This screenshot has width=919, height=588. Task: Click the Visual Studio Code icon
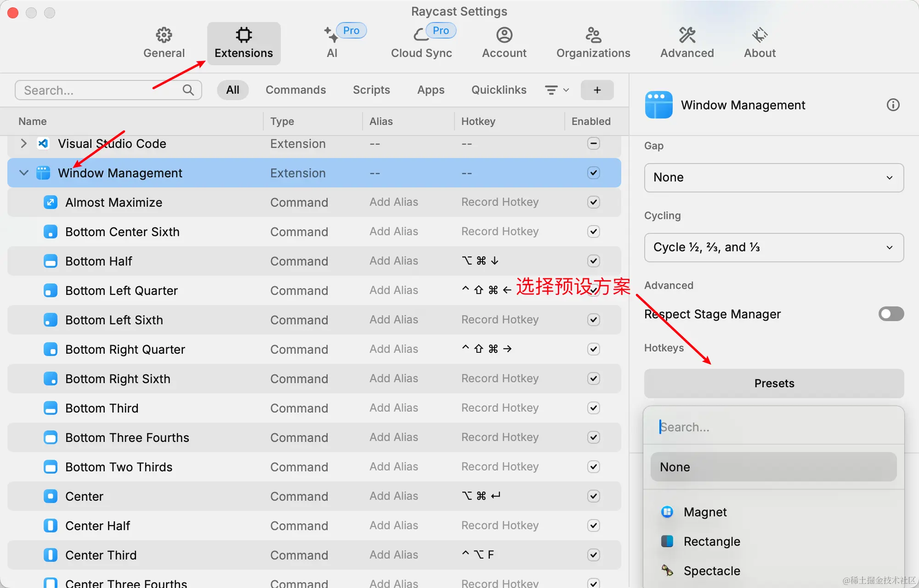tap(43, 144)
